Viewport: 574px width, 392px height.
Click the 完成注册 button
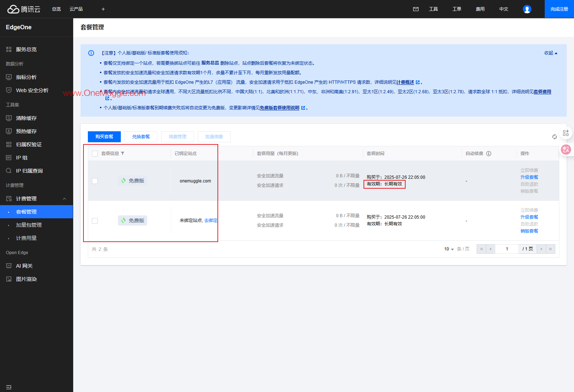coord(559,9)
